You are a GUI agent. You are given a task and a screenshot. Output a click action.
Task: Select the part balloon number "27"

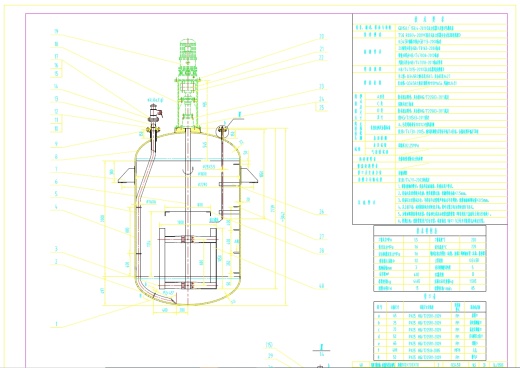[321, 237]
